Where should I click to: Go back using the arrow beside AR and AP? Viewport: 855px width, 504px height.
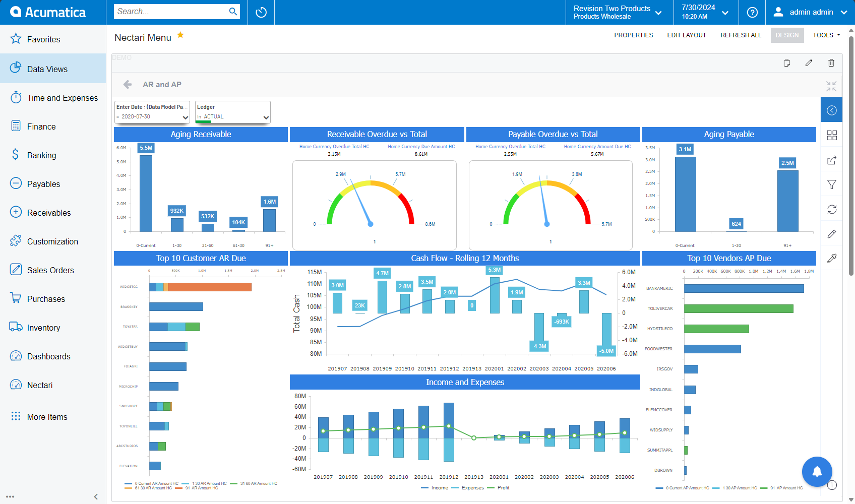tap(128, 85)
